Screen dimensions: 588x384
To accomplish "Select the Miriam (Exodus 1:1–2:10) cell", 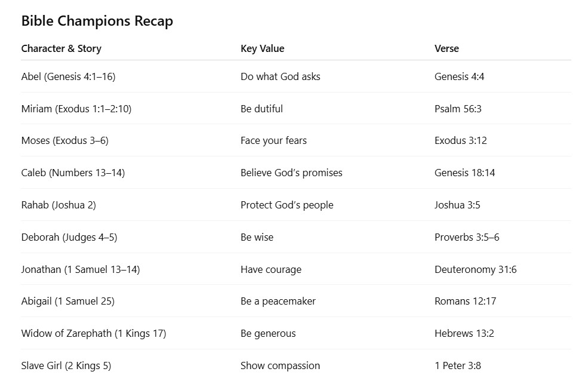I will coord(76,109).
